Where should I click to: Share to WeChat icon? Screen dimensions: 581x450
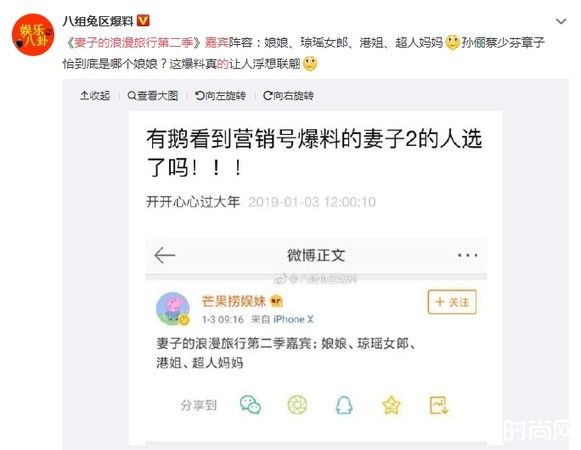tap(250, 405)
